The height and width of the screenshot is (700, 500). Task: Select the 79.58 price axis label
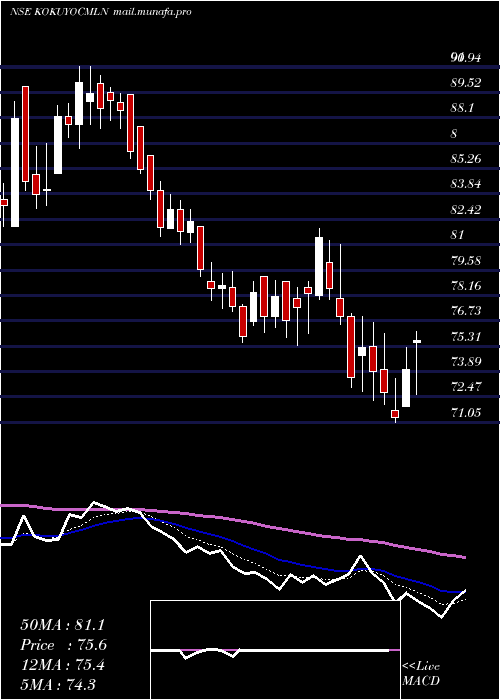[466, 260]
